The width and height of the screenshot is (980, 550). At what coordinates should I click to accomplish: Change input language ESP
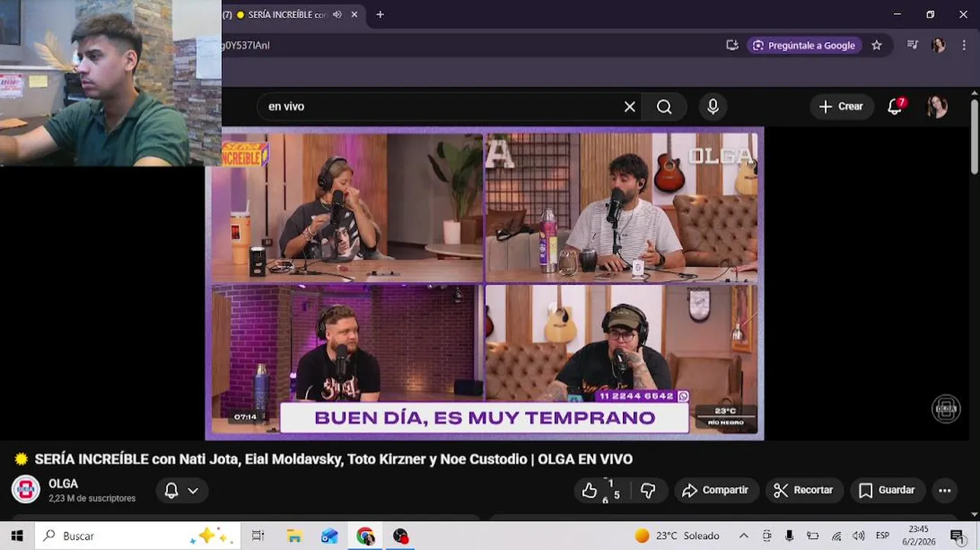[x=882, y=535]
